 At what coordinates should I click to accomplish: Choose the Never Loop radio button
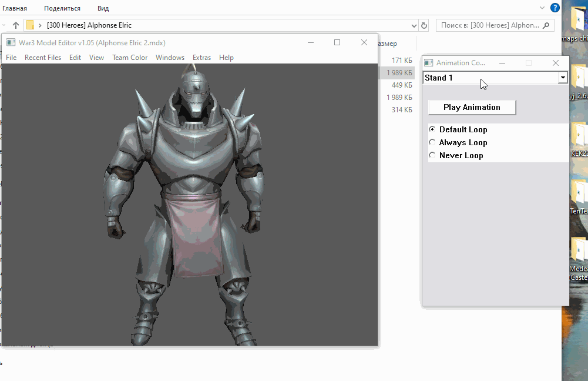(433, 155)
